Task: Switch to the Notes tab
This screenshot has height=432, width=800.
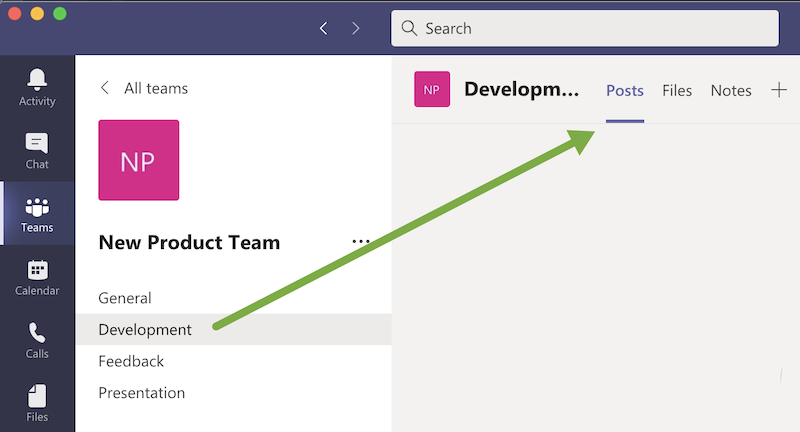Action: click(731, 91)
